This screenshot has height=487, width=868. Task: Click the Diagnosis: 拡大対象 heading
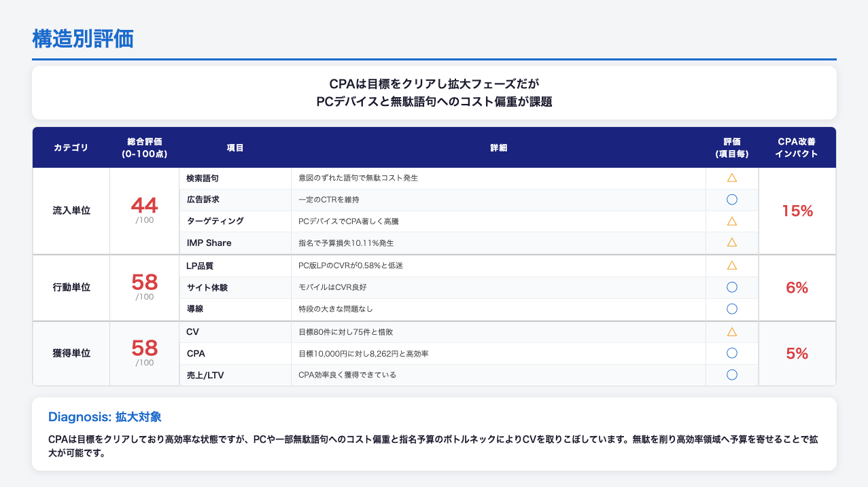(x=105, y=416)
